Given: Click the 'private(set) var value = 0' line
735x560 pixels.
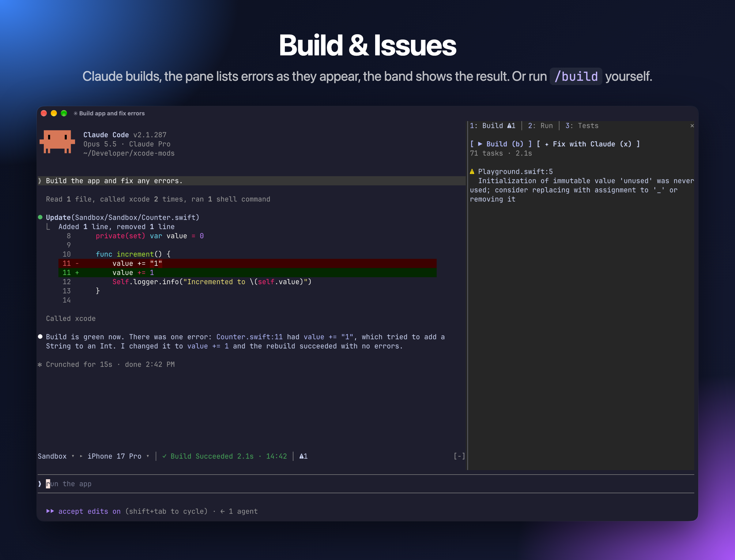Looking at the screenshot, I should click(x=150, y=236).
